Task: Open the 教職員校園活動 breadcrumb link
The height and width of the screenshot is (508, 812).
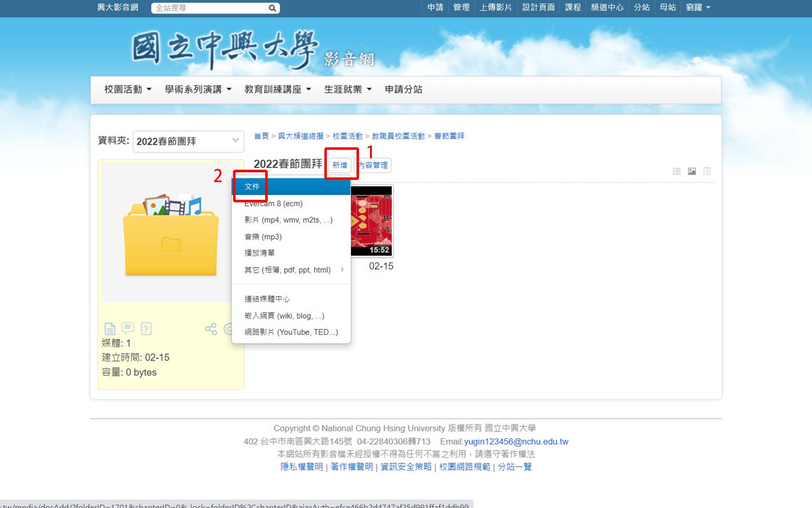Action: tap(398, 136)
